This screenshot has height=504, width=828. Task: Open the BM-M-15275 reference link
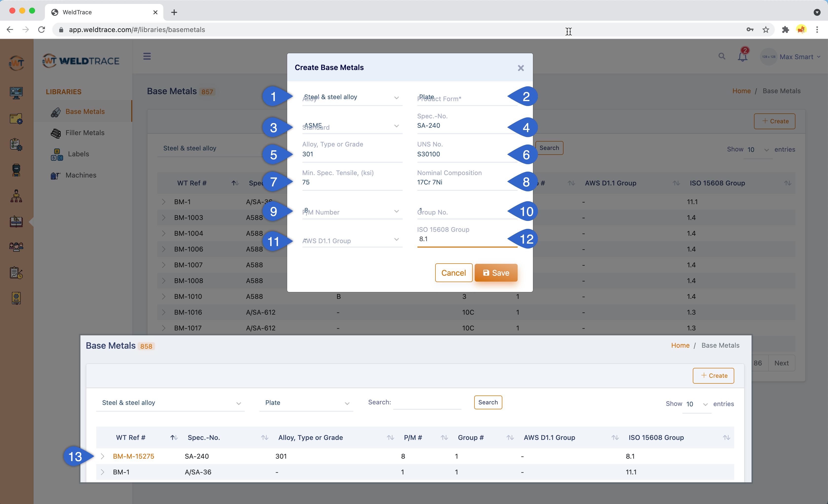133,456
